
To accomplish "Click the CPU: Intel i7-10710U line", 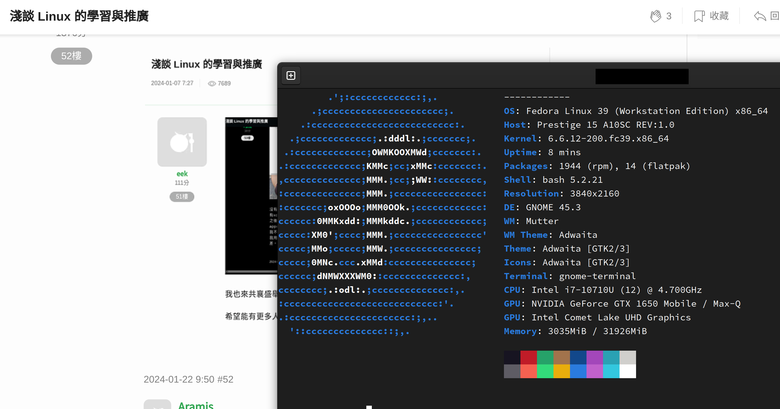I will (603, 290).
